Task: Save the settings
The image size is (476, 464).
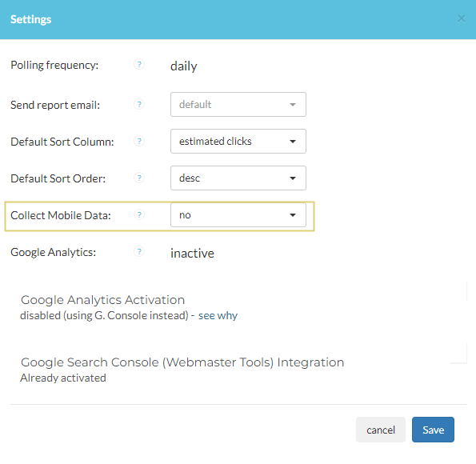Action: (x=433, y=430)
